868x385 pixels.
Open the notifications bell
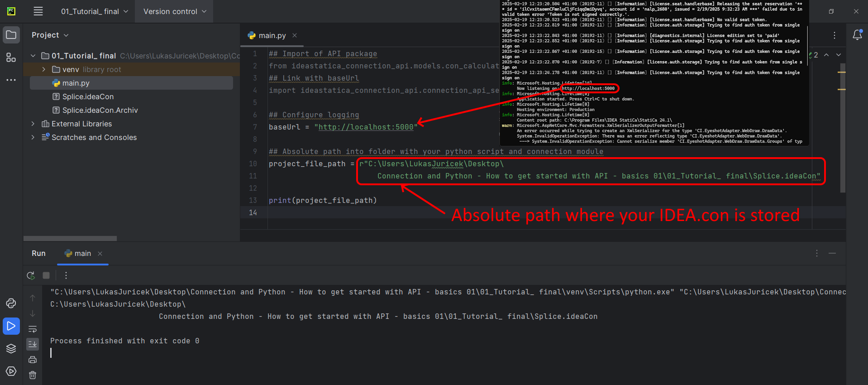pos(857,35)
